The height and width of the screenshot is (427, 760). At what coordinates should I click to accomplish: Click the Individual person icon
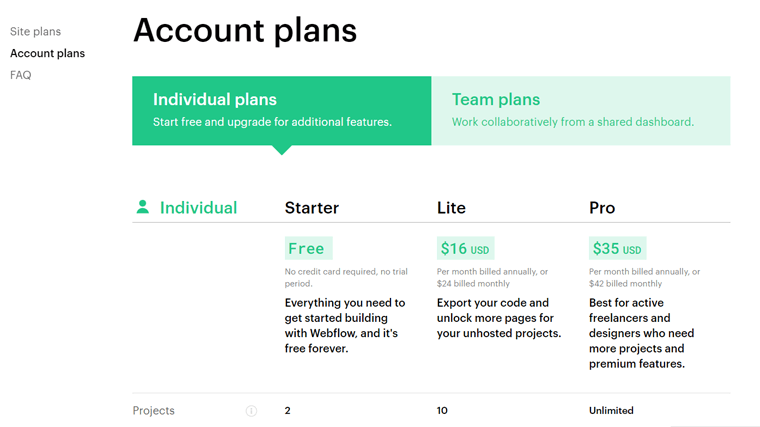143,207
